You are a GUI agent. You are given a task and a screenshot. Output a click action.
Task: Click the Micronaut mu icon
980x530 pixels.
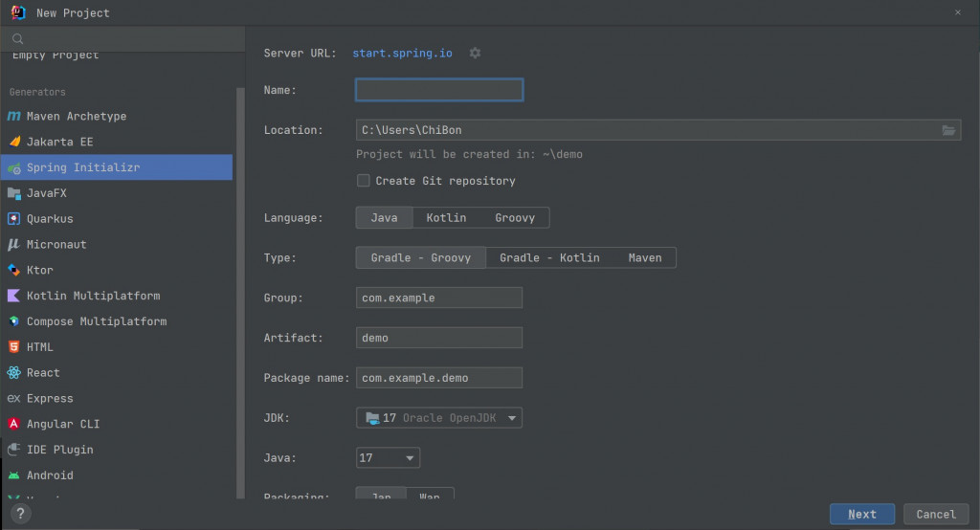tap(13, 244)
